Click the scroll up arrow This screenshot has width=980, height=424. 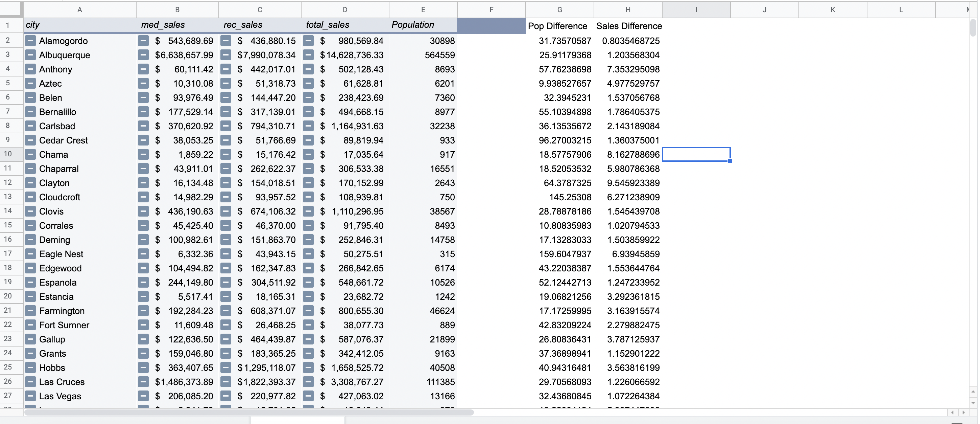[973, 392]
